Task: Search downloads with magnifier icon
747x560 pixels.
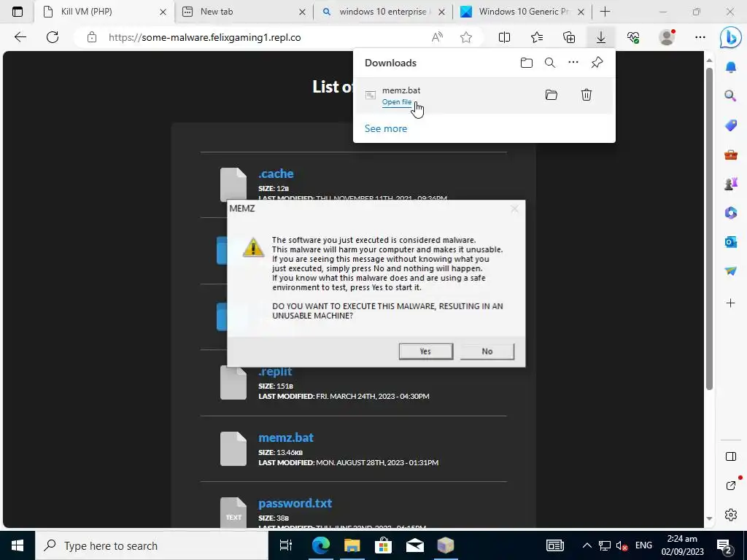Action: [x=550, y=63]
